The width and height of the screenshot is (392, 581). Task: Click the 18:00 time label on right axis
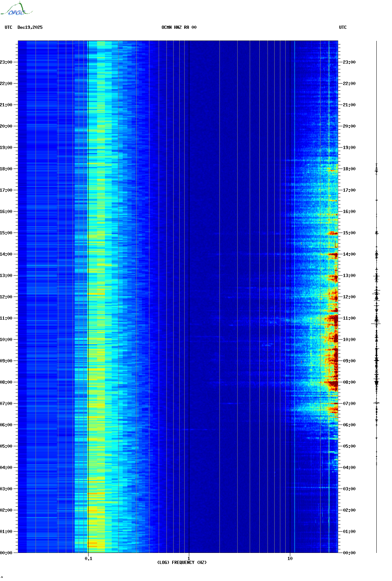[349, 169]
